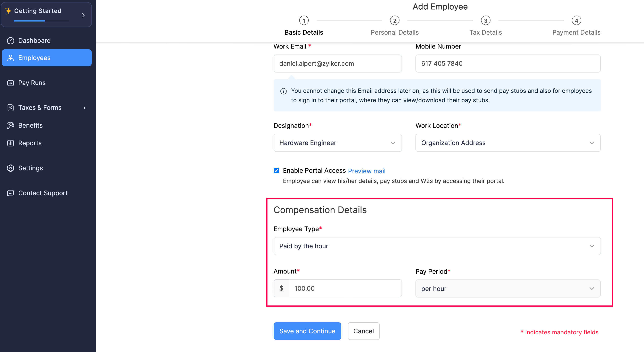Open the Employee Type dropdown

coord(437,246)
